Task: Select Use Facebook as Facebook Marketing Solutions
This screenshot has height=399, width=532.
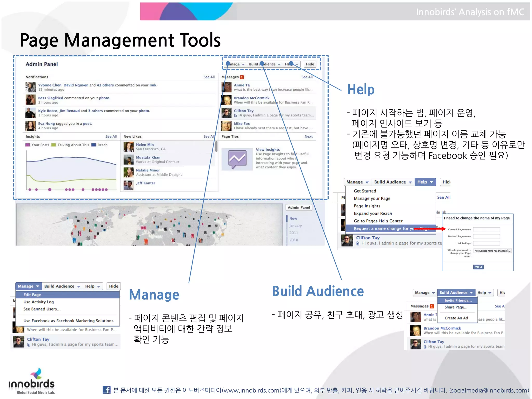Action: (x=68, y=321)
